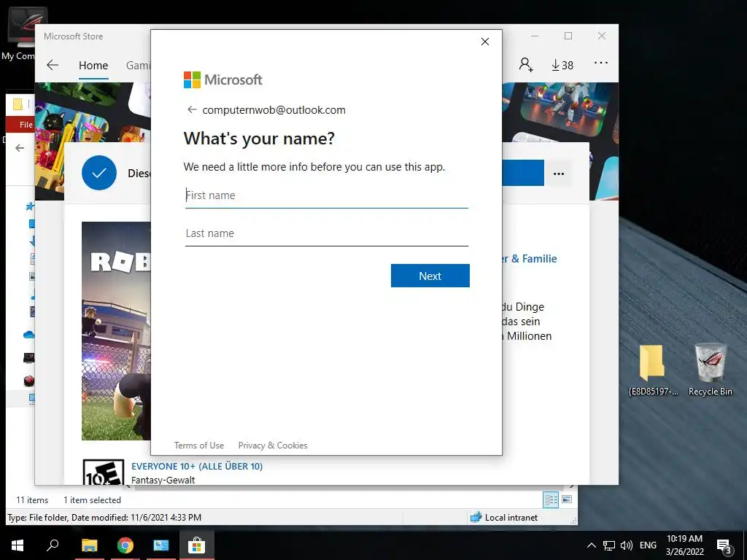
Task: Maximize the Microsoft Store window
Action: pos(568,36)
